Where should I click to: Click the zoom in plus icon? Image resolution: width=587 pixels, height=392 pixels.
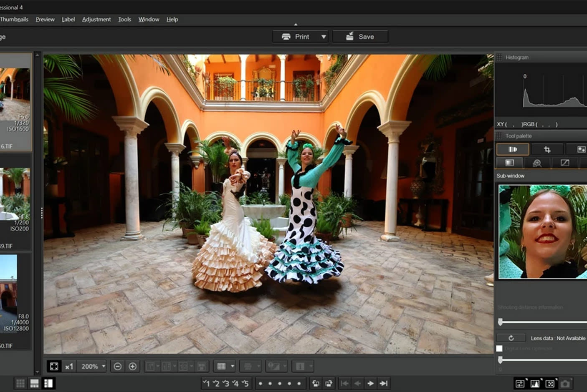(x=133, y=367)
